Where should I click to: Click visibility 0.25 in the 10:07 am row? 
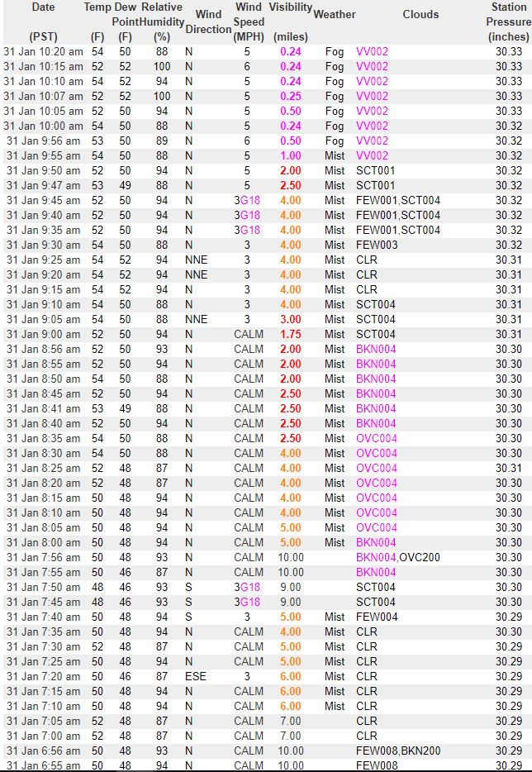pyautogui.click(x=291, y=97)
